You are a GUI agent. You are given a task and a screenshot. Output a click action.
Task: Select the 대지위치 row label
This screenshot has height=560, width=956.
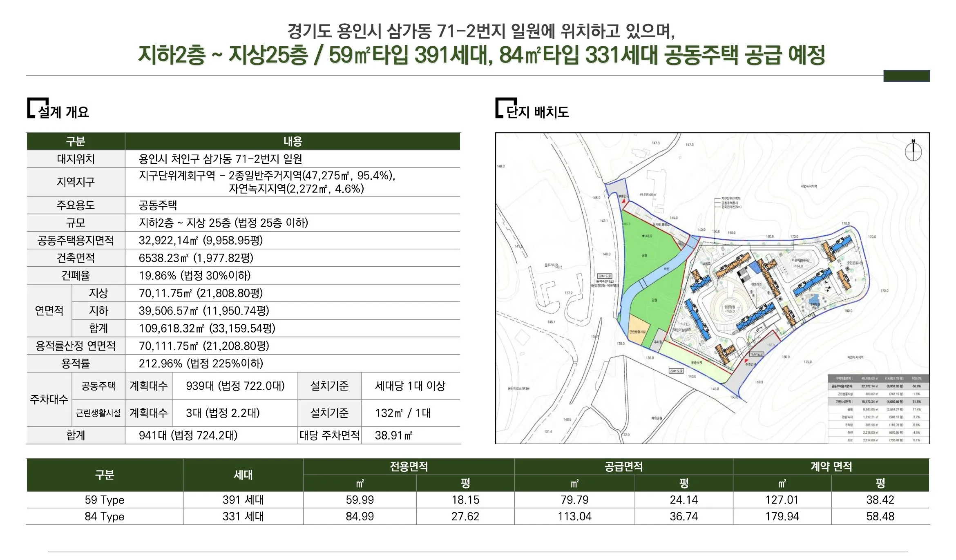[76, 159]
